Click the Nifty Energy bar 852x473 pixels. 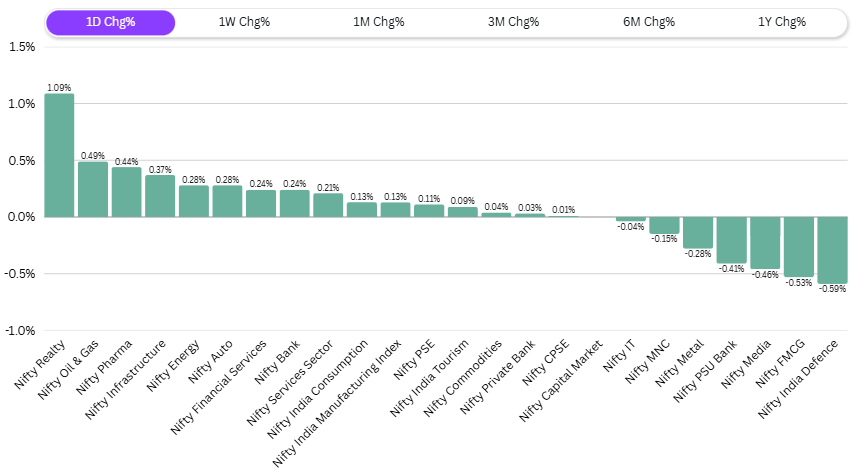point(193,201)
